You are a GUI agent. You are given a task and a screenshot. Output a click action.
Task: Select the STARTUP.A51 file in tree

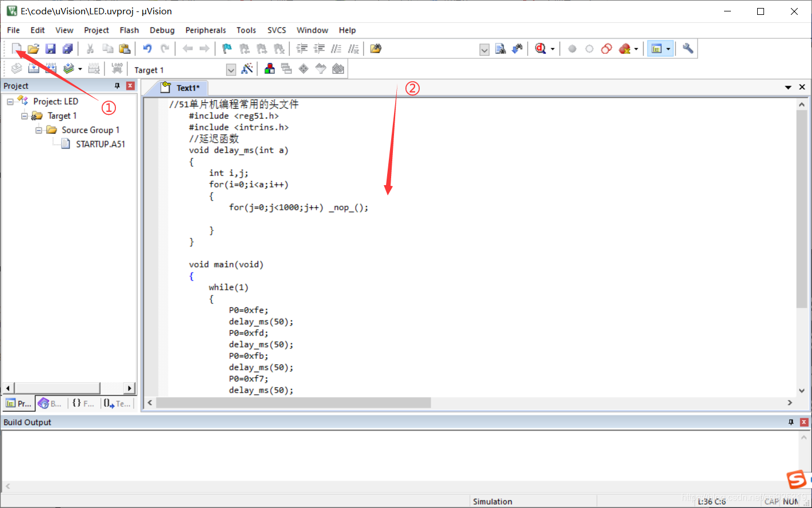(x=101, y=145)
